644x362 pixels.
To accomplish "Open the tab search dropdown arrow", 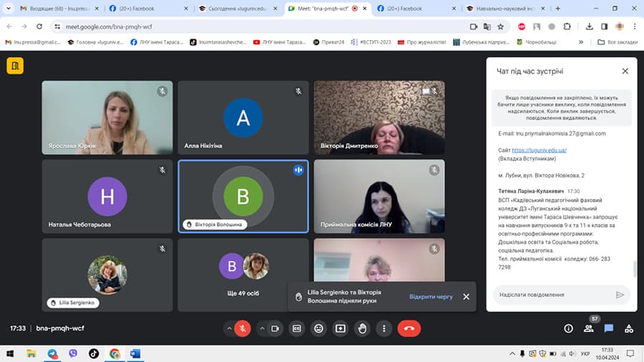I will click(x=8, y=8).
